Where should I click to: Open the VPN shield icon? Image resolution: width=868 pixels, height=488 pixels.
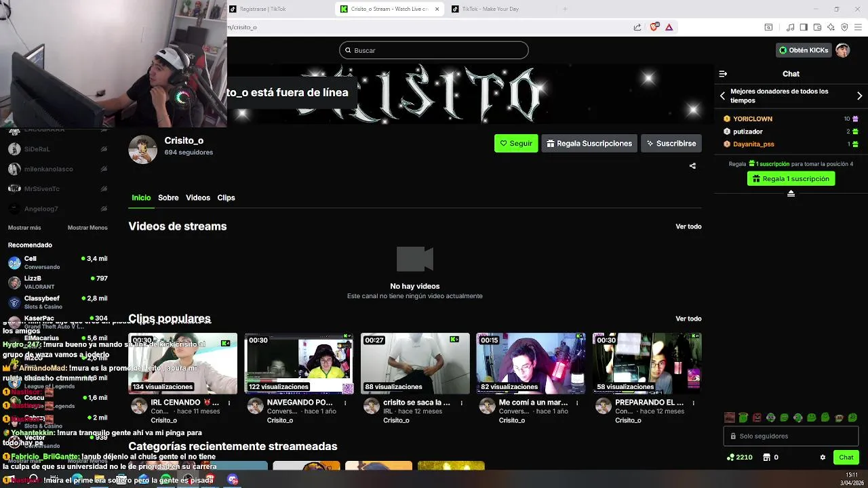(844, 27)
